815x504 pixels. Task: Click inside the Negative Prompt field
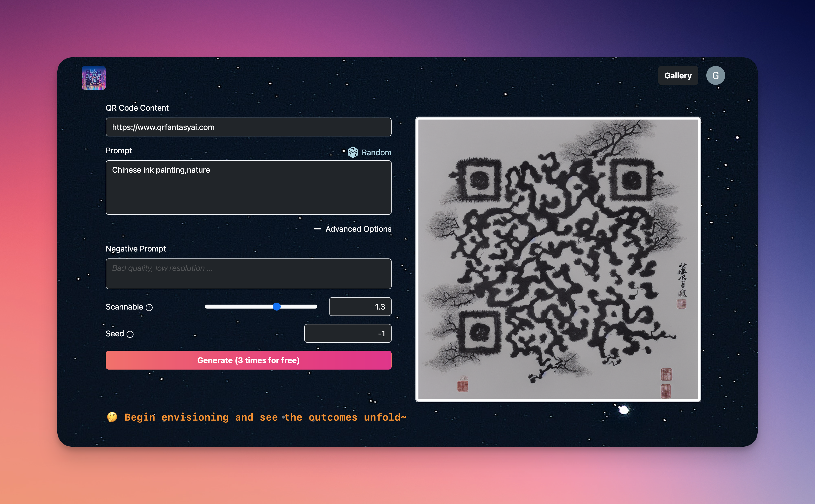point(248,274)
